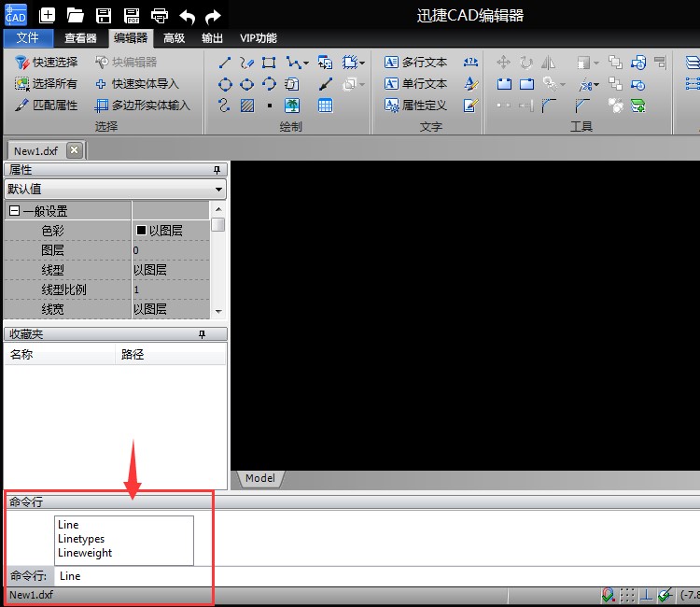Click the undo arrow icon
This screenshot has width=700, height=607.
click(187, 16)
